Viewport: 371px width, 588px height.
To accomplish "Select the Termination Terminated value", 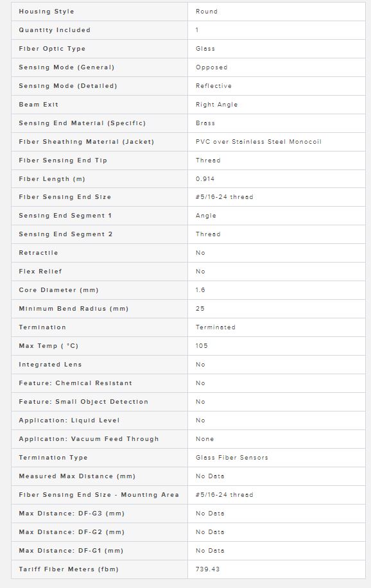I will coord(215,327).
